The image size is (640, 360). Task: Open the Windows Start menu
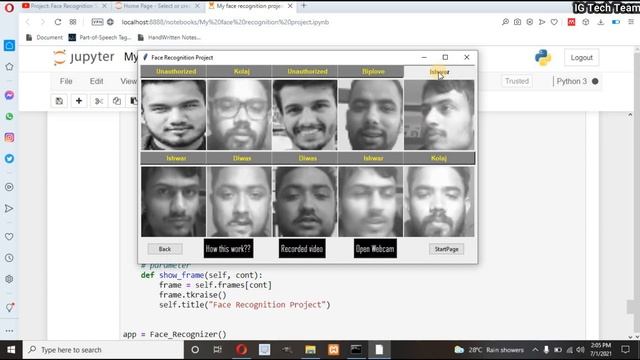point(11,350)
